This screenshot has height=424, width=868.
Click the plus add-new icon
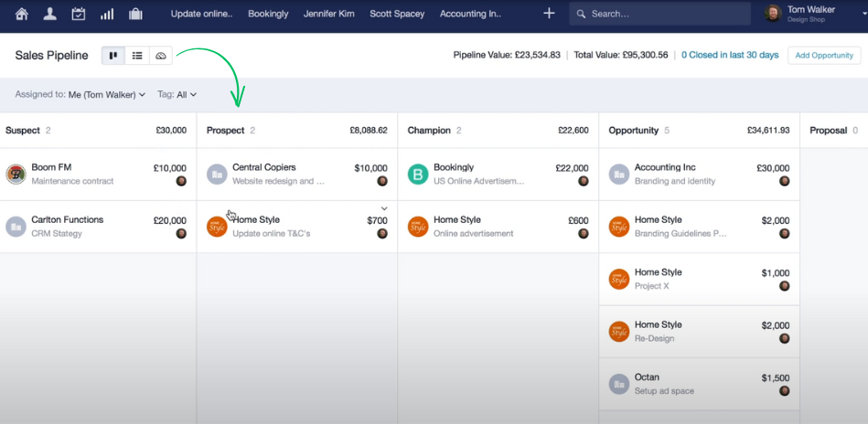[549, 14]
